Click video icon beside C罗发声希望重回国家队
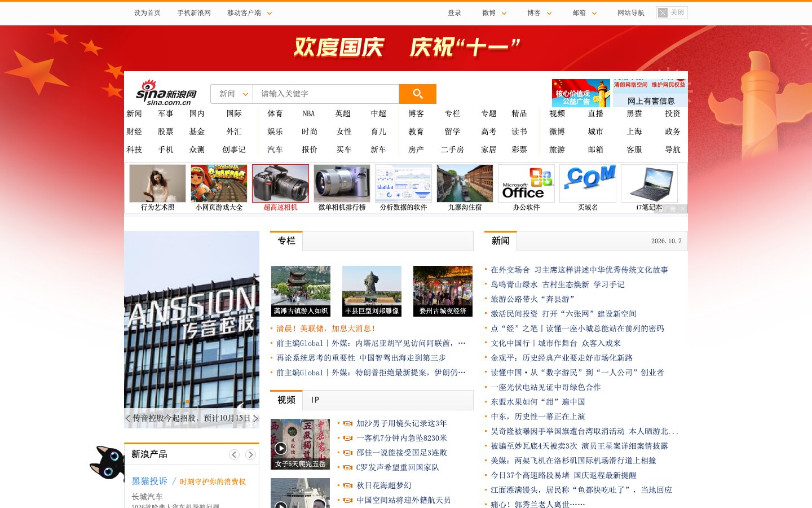 348,467
